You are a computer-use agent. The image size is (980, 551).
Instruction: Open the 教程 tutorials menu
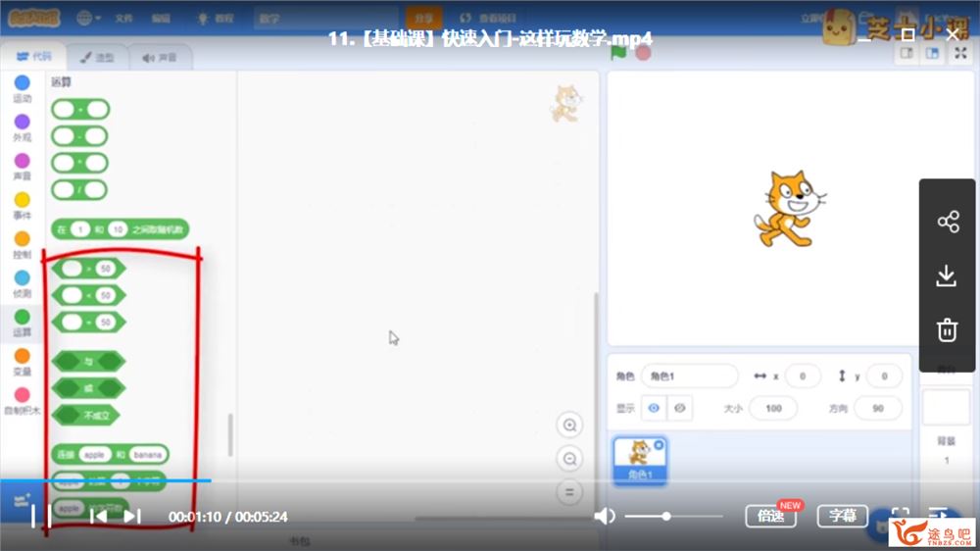click(217, 18)
